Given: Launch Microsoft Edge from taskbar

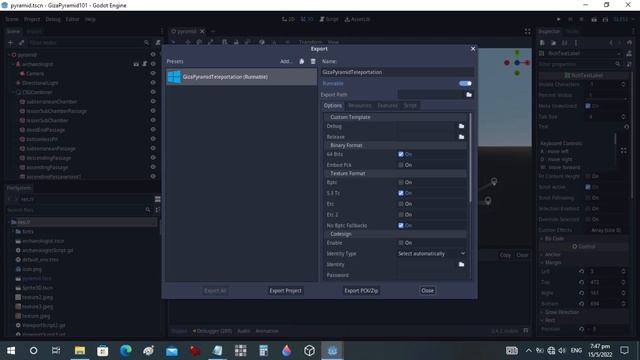Looking at the screenshot, I should (126, 350).
